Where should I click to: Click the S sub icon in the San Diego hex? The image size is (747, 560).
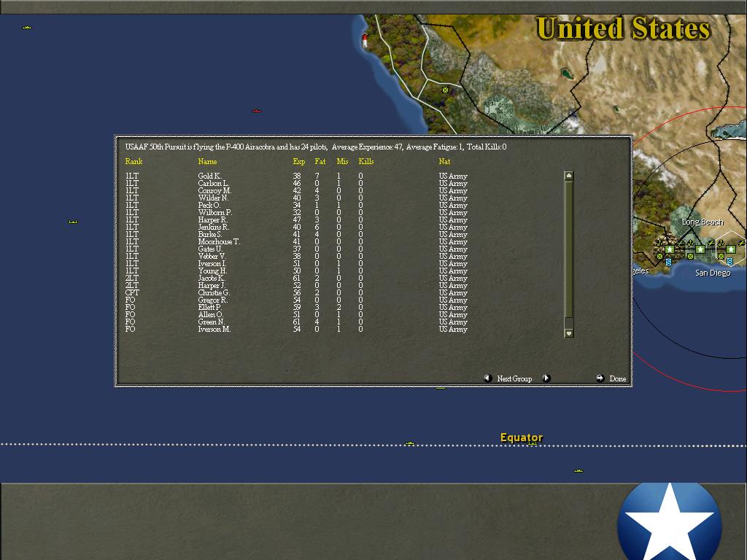point(729,262)
